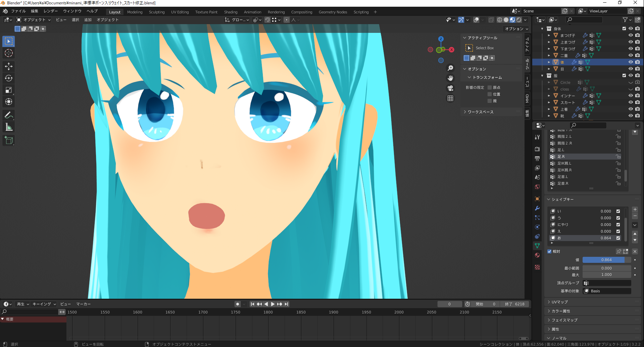Choose the Add Cube tool
Image resolution: width=644 pixels, height=347 pixels.
click(x=9, y=140)
